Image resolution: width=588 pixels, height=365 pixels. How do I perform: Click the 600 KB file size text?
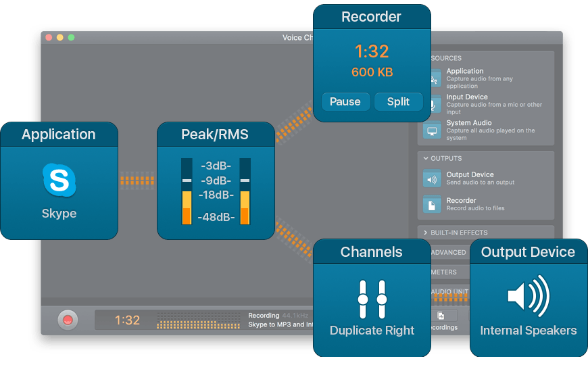(372, 72)
